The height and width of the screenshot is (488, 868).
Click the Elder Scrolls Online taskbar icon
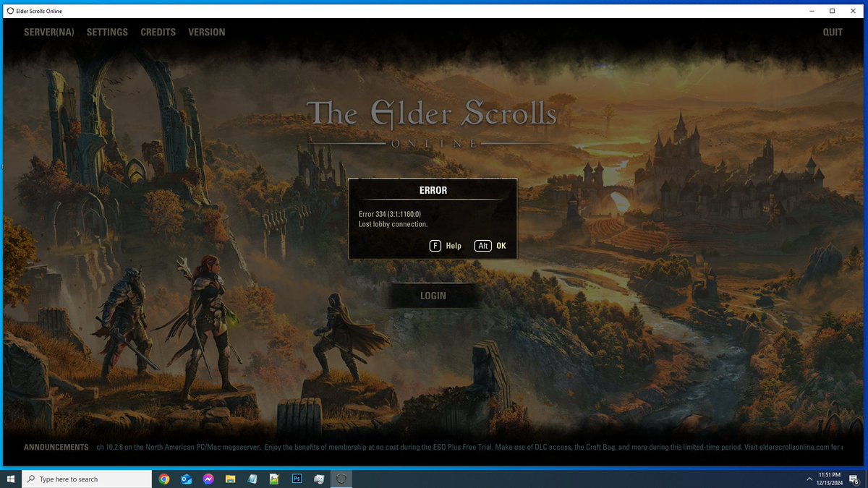[341, 479]
